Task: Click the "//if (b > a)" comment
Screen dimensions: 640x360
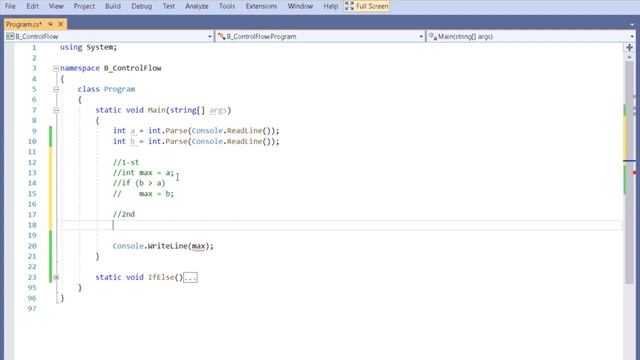Action: click(x=139, y=183)
